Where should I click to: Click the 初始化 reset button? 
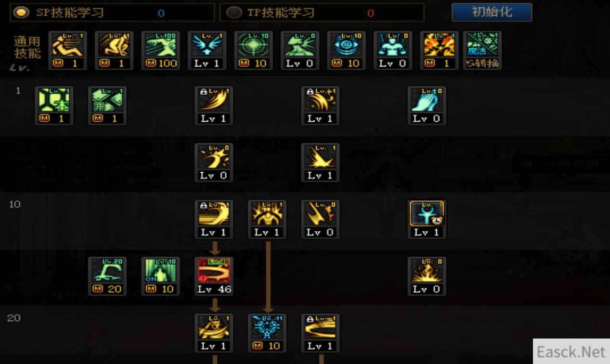pos(492,13)
